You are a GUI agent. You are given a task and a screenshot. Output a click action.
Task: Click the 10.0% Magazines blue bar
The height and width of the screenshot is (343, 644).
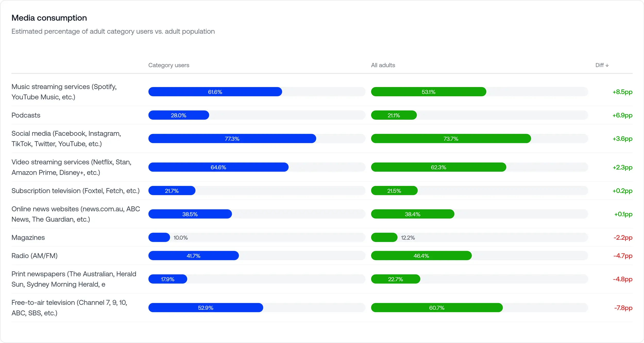(x=159, y=238)
